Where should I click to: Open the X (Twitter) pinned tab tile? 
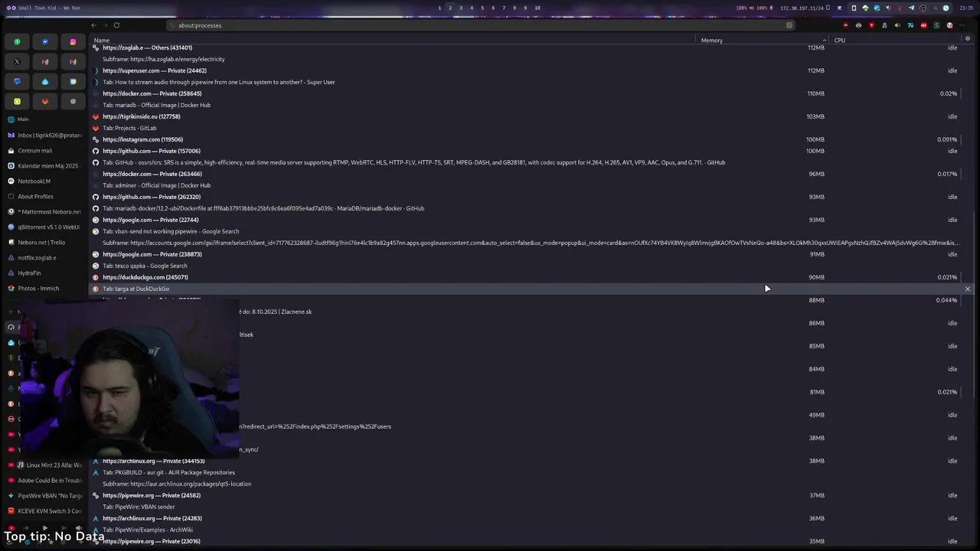(x=17, y=61)
